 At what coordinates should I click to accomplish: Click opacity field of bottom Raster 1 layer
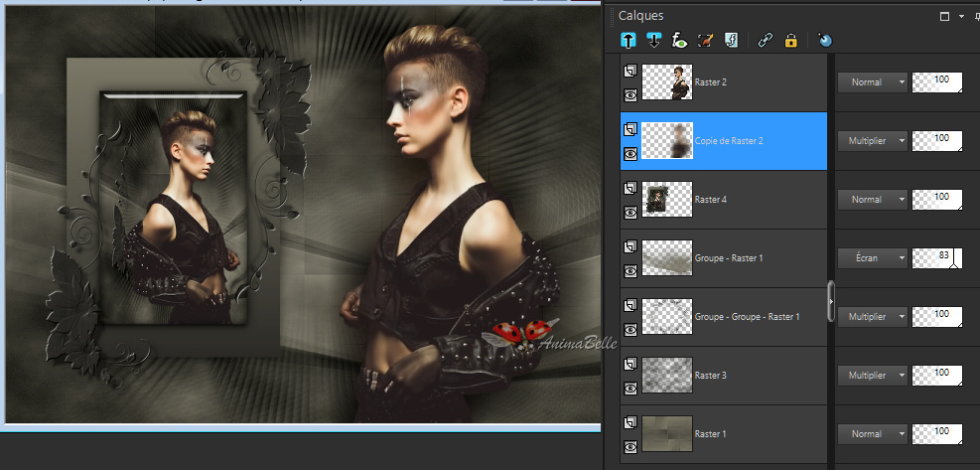click(x=937, y=433)
